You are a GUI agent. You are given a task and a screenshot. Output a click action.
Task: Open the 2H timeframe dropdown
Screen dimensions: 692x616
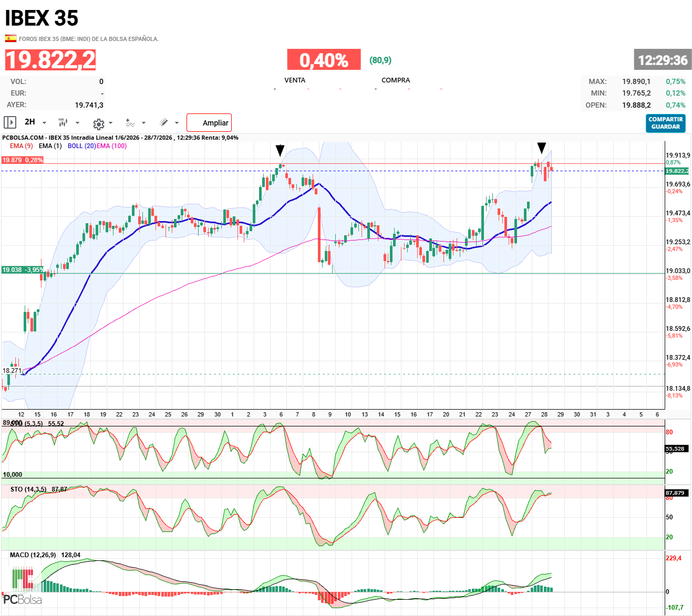pos(35,122)
